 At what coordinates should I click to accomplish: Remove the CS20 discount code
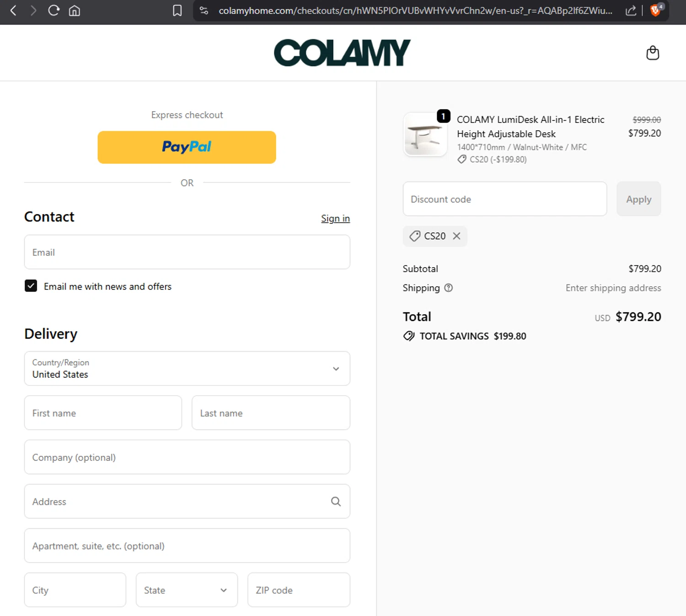(456, 236)
